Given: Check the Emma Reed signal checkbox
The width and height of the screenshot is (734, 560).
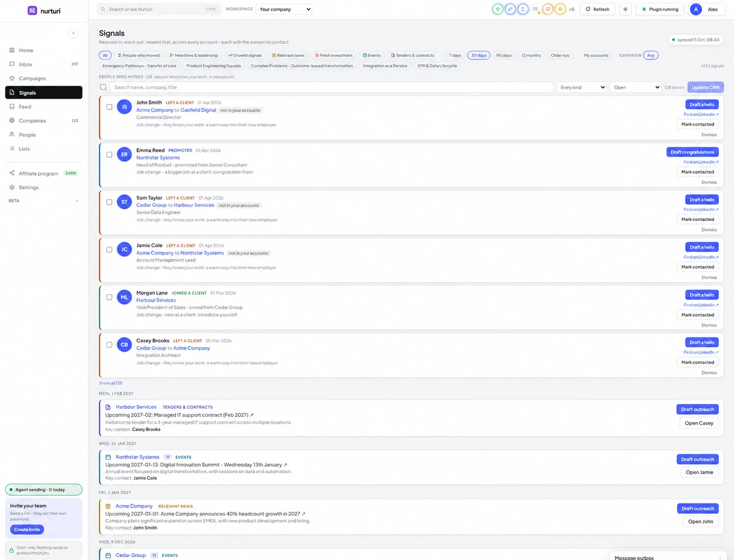Looking at the screenshot, I should click(109, 154).
